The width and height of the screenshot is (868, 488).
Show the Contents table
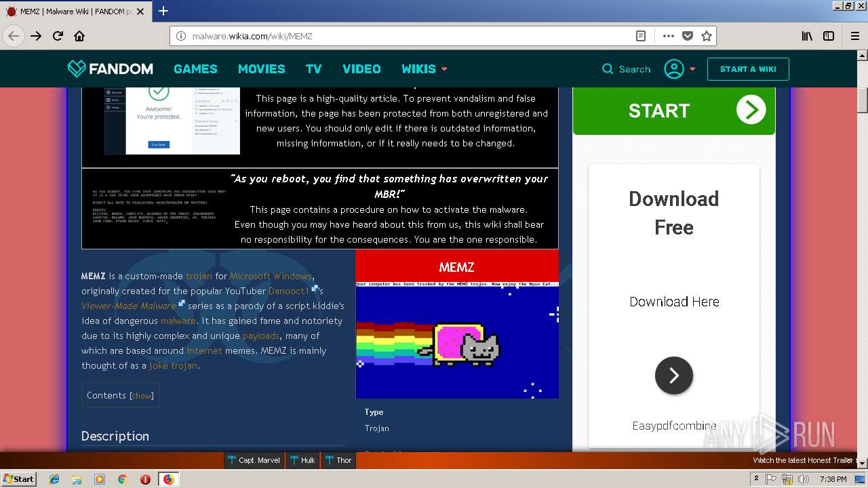tap(142, 396)
